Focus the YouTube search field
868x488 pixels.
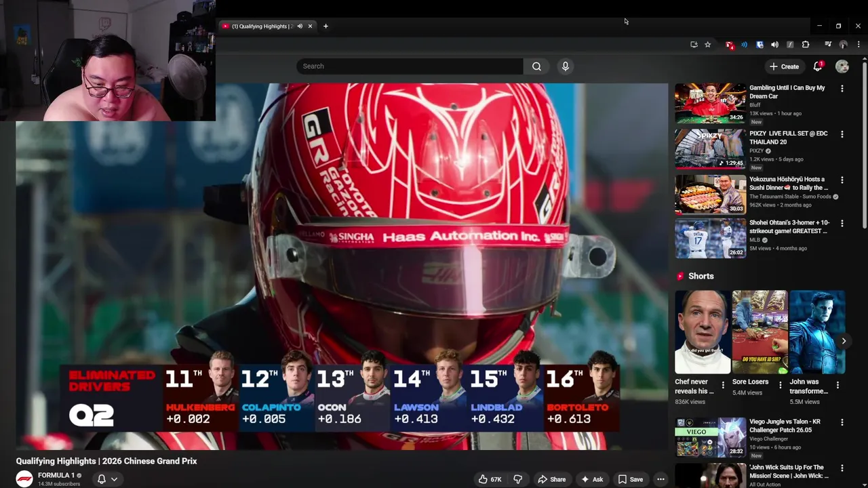tap(410, 66)
